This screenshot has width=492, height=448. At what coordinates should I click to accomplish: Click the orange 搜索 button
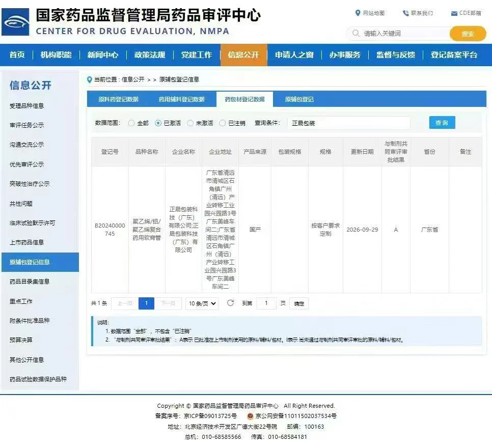click(468, 34)
